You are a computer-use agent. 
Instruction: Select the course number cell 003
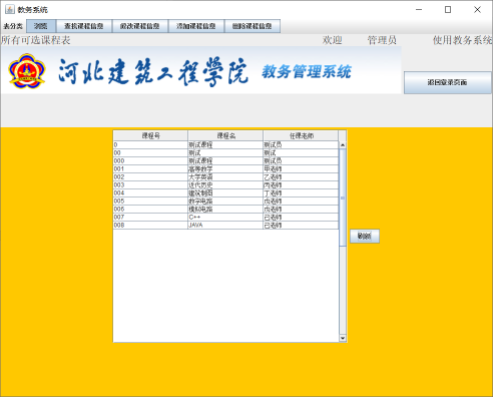point(150,185)
